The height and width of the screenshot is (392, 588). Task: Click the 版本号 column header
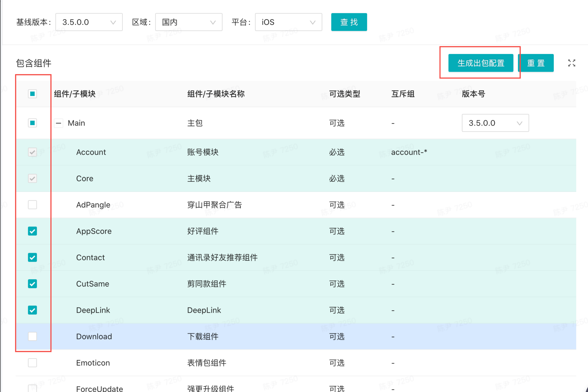coord(473,94)
